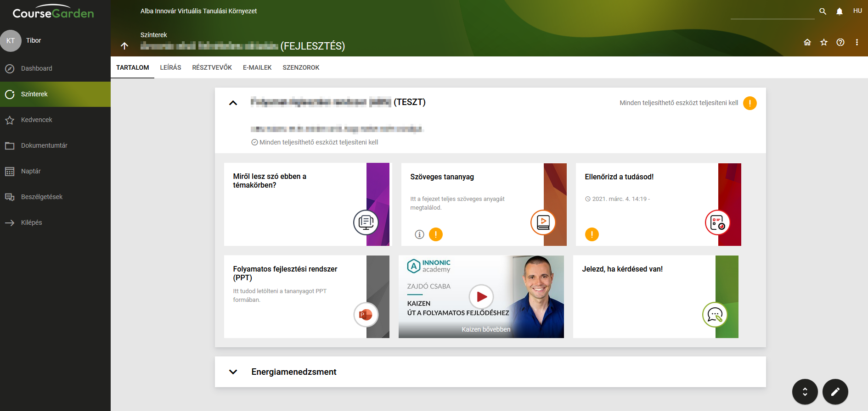Image resolution: width=868 pixels, height=411 pixels.
Task: Open the RÉSZTVEVŐK tab
Action: click(212, 67)
